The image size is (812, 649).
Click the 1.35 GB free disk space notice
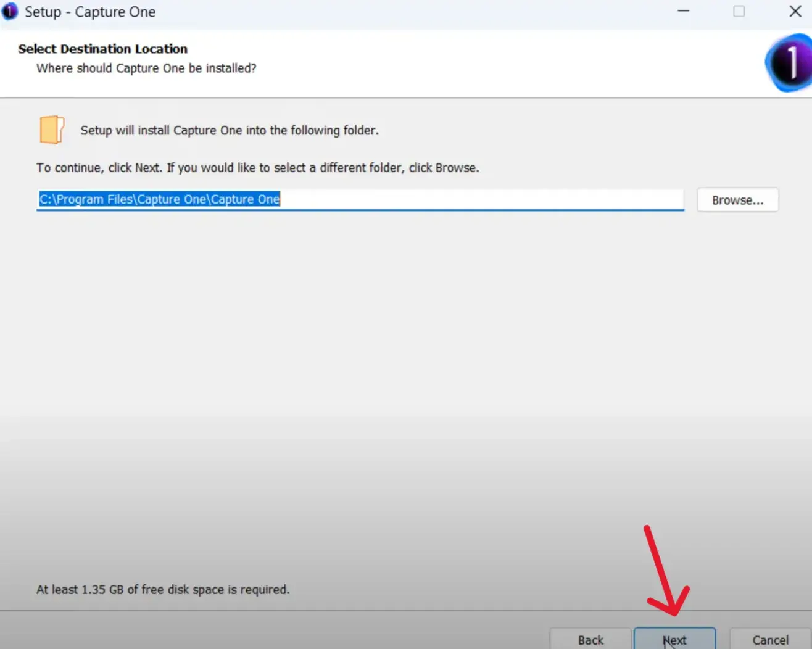163,590
